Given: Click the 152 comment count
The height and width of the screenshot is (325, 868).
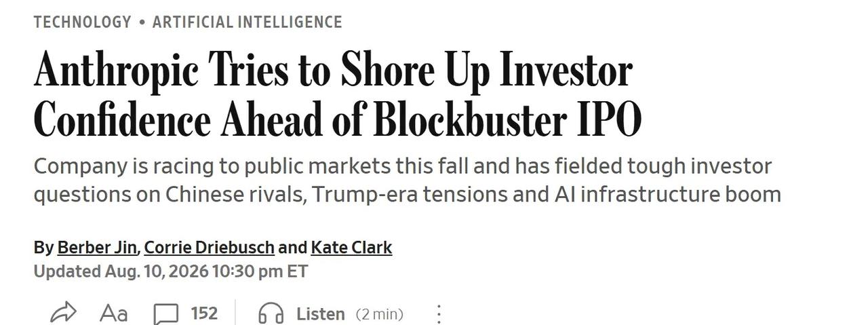Looking at the screenshot, I should (204, 313).
